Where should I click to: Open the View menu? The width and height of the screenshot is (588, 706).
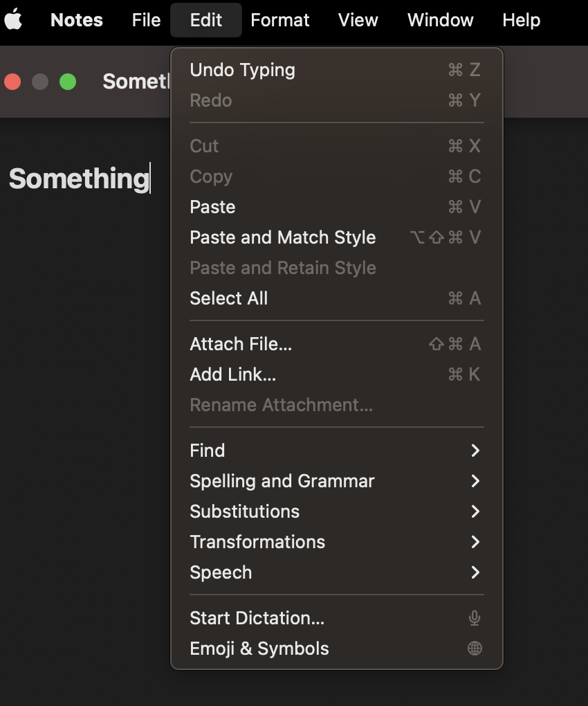click(x=358, y=20)
